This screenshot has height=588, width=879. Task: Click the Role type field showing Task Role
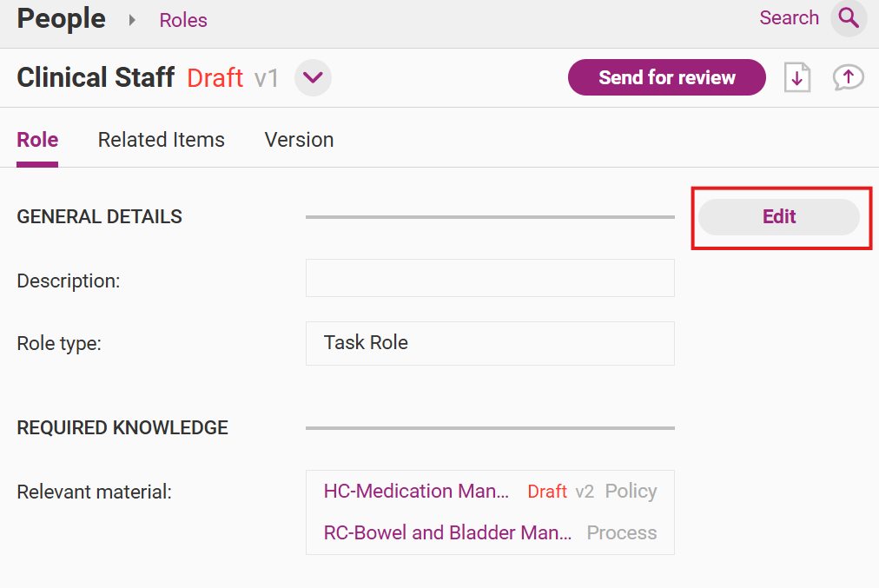(x=490, y=343)
